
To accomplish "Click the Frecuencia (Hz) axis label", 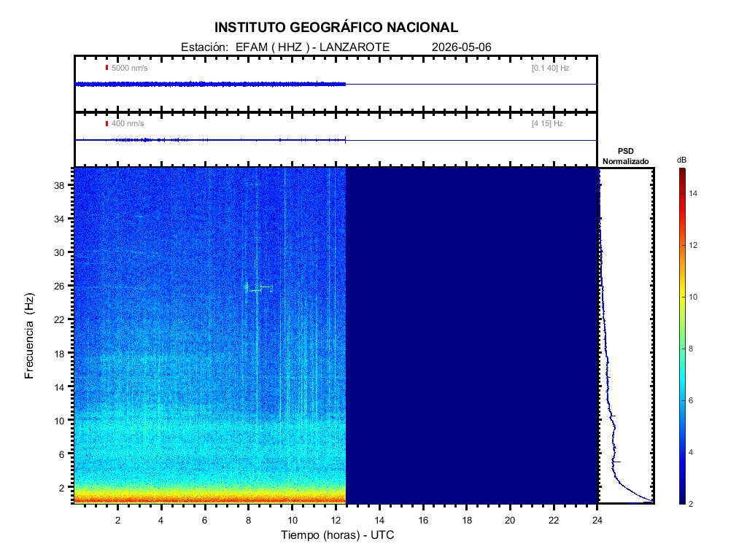I will 29,335.
